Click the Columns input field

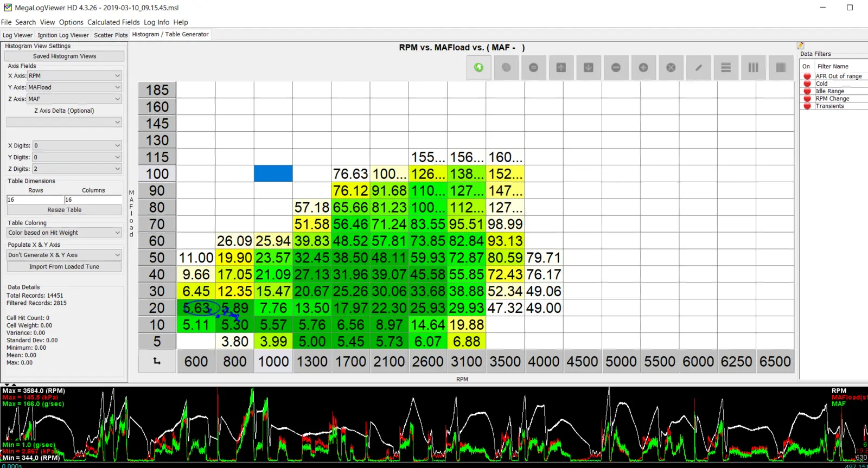tap(93, 200)
